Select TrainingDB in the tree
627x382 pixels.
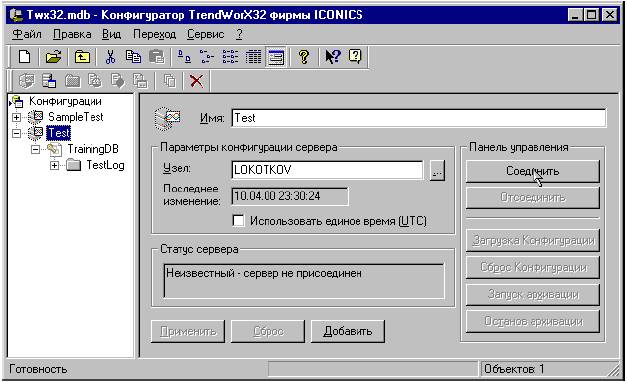[x=93, y=149]
